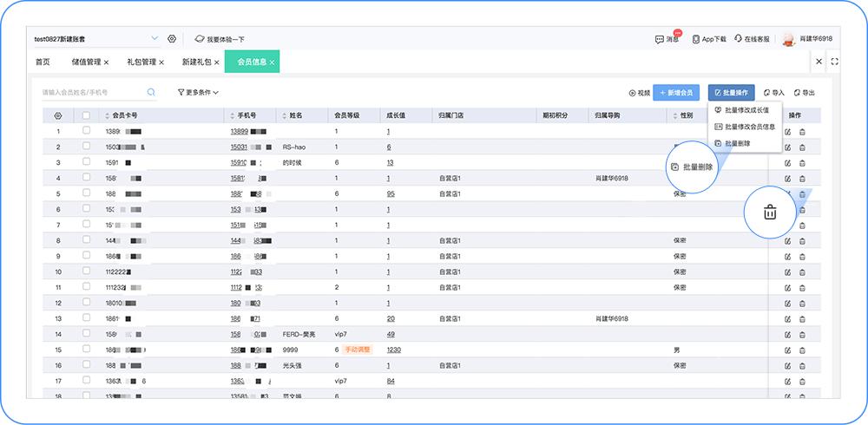
Task: Choose 批量修改会员信息 from batch menu
Action: pyautogui.click(x=745, y=127)
